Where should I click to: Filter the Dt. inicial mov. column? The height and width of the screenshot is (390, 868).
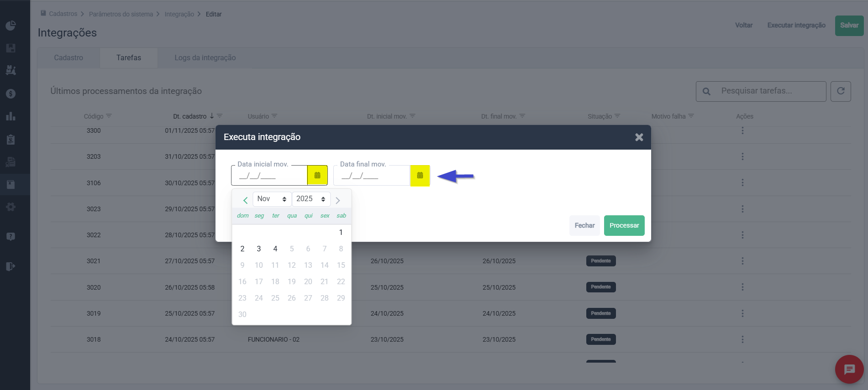click(x=412, y=116)
